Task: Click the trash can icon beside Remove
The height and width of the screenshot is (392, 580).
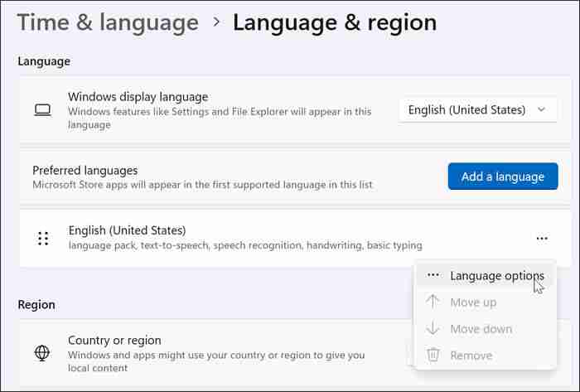Action: (433, 356)
